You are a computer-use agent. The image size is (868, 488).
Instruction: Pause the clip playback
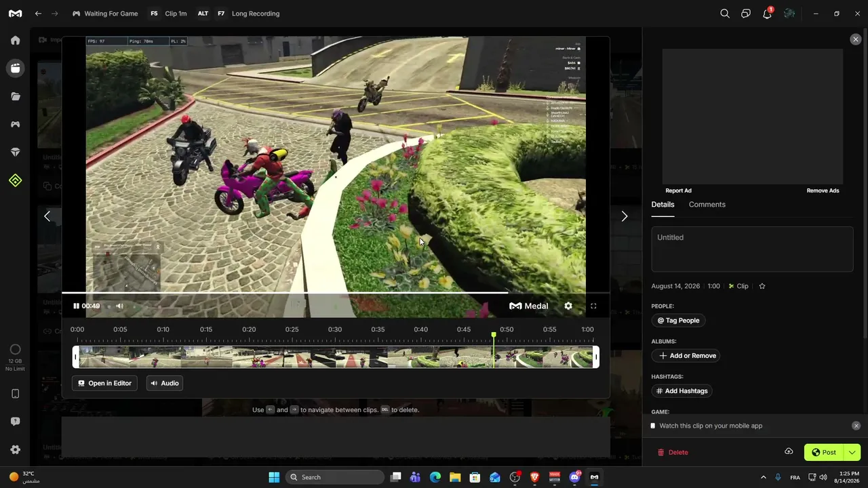tap(76, 306)
